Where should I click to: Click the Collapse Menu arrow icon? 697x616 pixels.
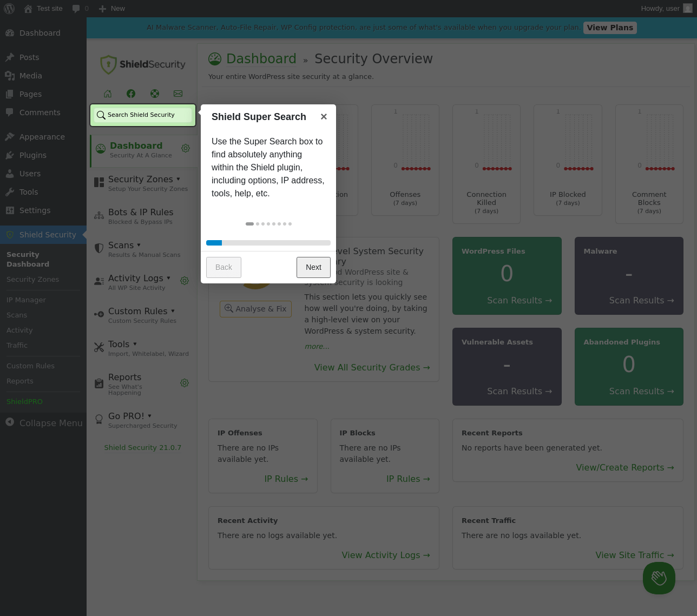point(10,422)
